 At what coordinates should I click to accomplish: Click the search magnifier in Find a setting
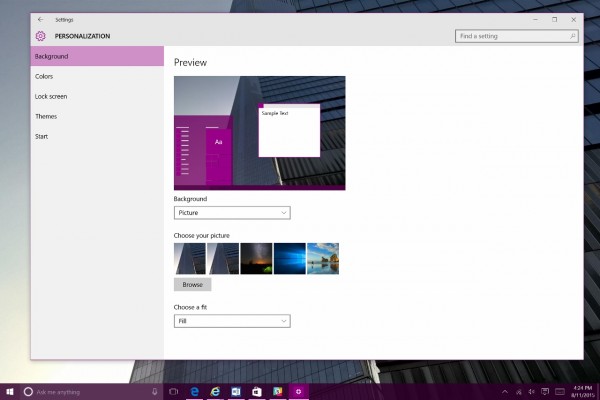point(572,36)
